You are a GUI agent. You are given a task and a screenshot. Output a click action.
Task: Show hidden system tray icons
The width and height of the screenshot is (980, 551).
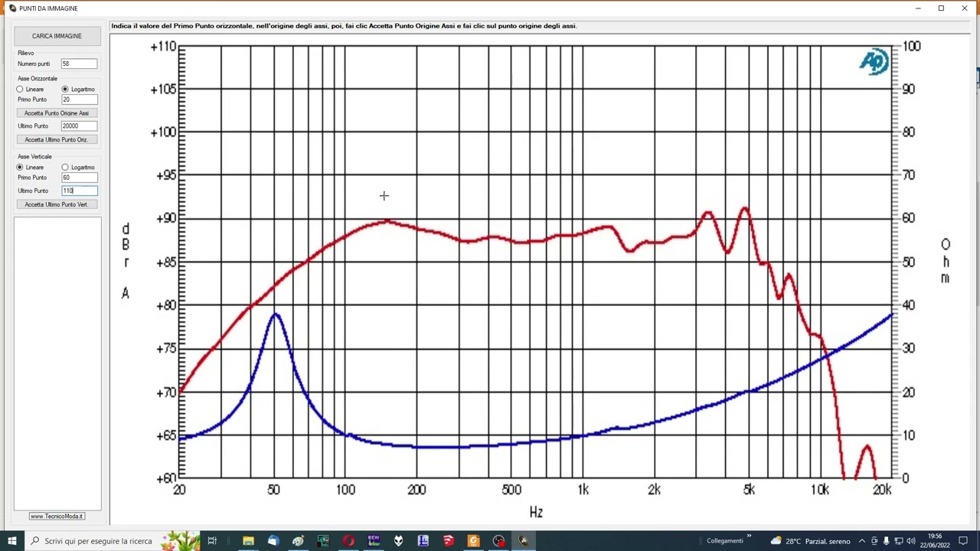pyautogui.click(x=862, y=541)
